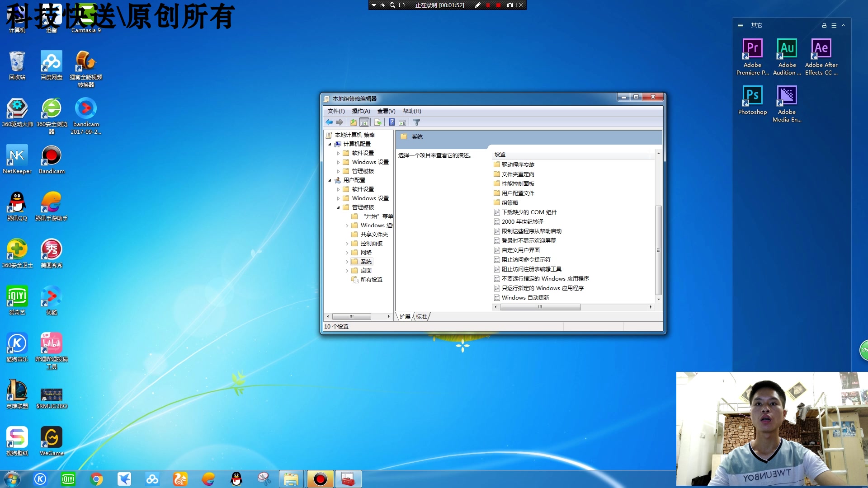
Task: Expand 软件设置 under 计算机配置
Action: tap(338, 153)
